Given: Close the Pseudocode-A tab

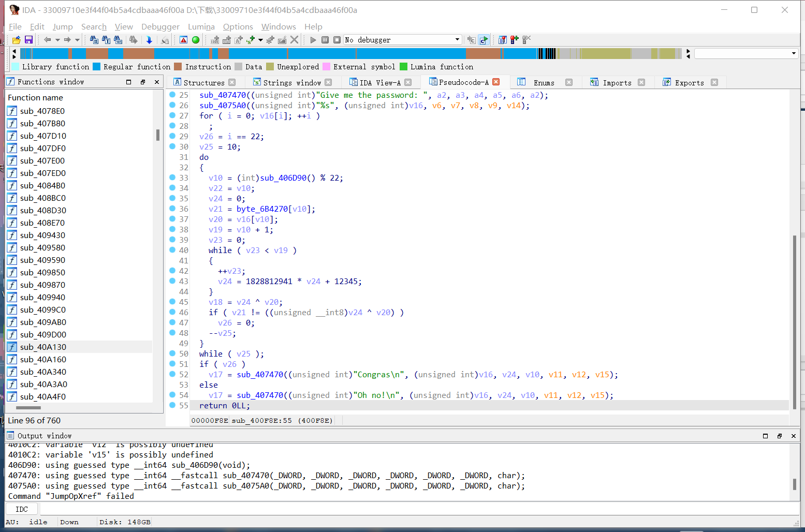Looking at the screenshot, I should point(496,82).
